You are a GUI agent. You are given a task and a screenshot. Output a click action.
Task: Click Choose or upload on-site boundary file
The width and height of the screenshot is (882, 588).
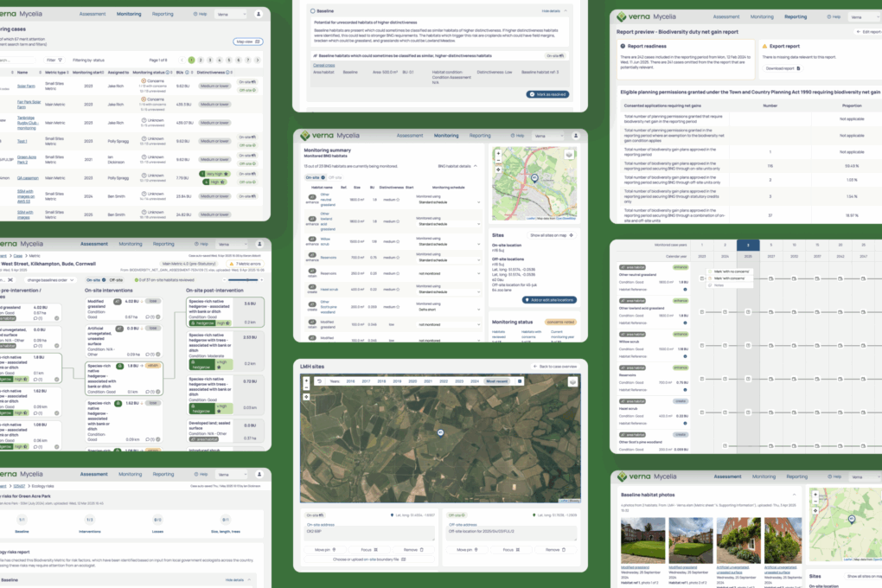(369, 559)
